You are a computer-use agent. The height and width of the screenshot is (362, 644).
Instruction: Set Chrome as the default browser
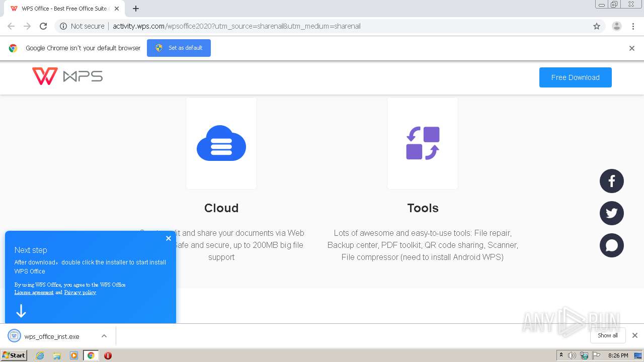(x=179, y=48)
